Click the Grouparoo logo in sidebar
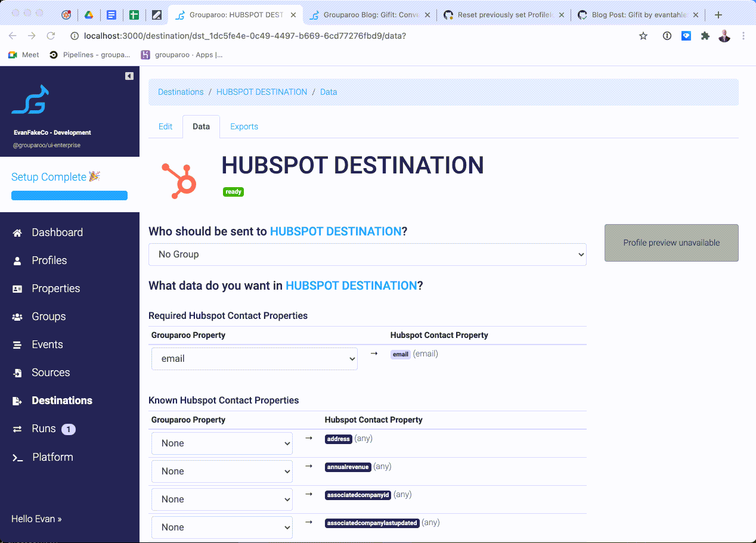Screen dimensions: 756x543 (30, 100)
